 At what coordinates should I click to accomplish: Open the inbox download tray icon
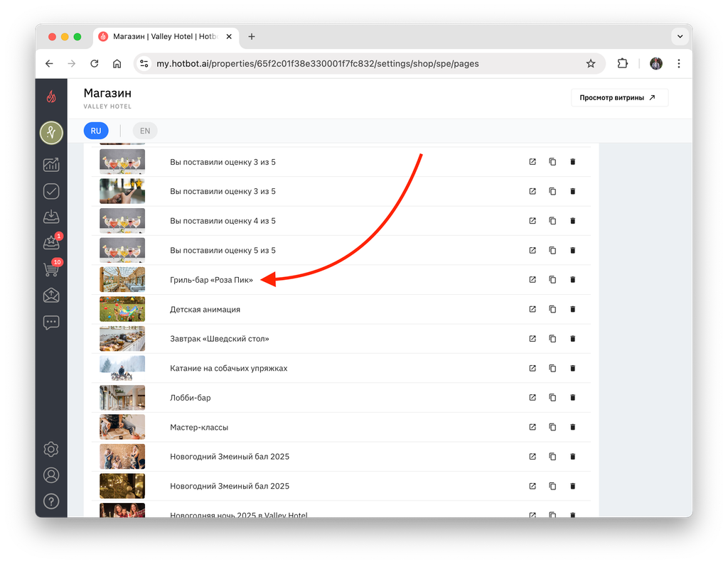coord(51,217)
